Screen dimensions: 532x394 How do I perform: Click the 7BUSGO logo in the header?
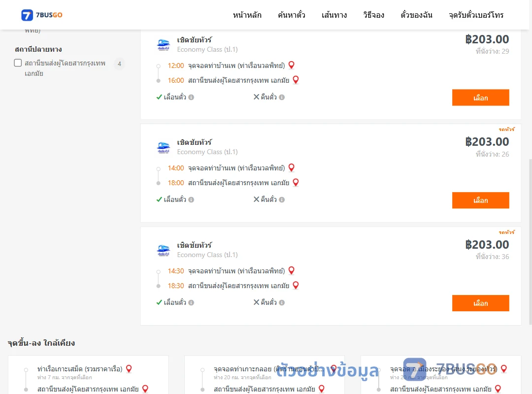click(x=42, y=15)
